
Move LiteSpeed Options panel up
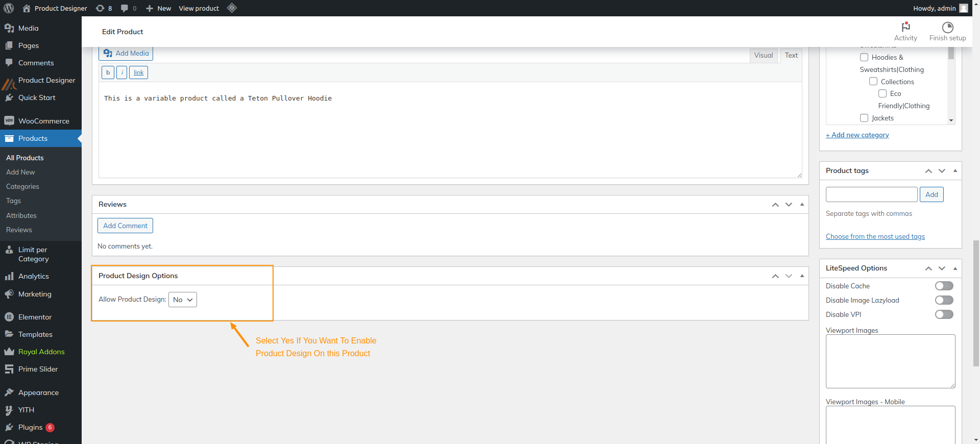(928, 268)
